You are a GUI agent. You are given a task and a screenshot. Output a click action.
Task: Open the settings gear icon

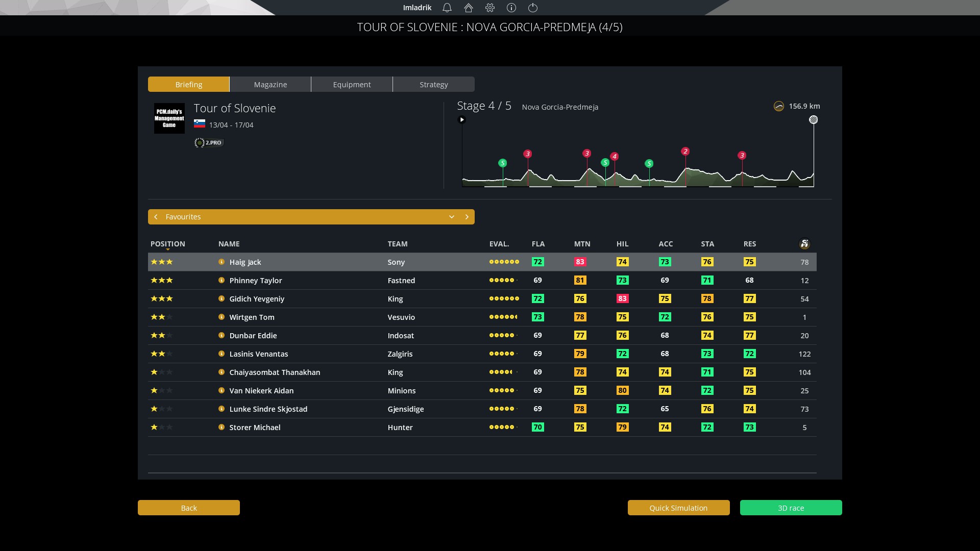[490, 8]
